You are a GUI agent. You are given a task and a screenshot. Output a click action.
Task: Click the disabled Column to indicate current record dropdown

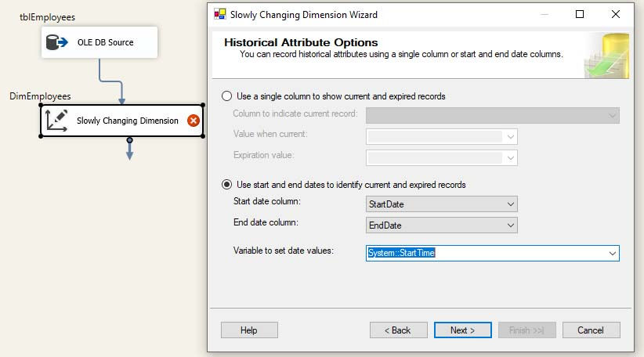tap(493, 115)
